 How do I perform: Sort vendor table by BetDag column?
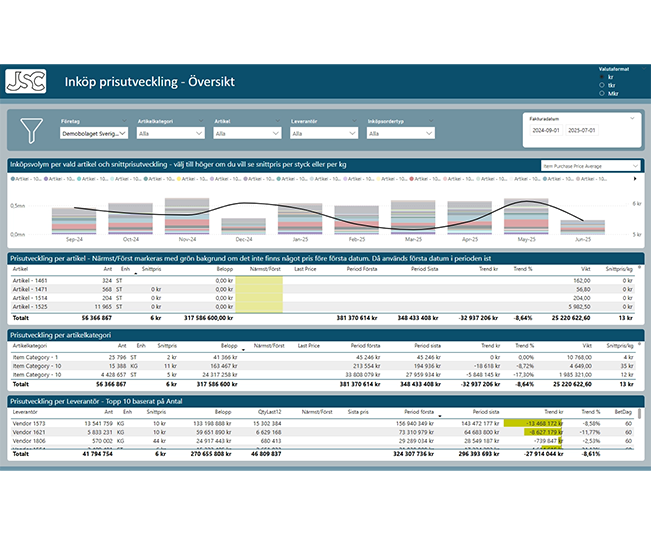tap(623, 412)
